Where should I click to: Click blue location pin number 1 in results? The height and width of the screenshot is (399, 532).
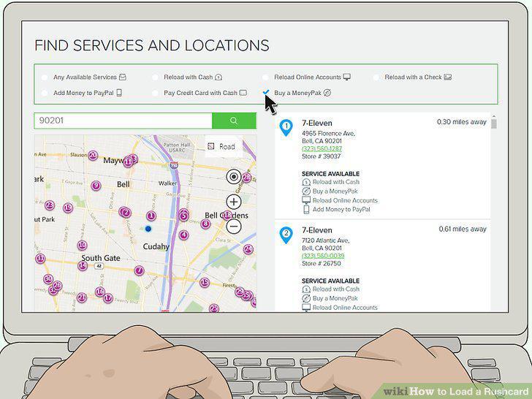click(x=286, y=128)
